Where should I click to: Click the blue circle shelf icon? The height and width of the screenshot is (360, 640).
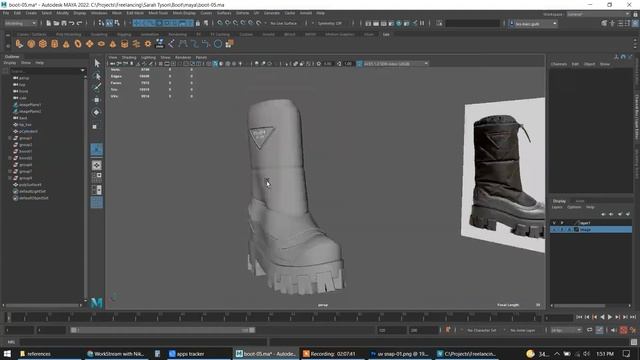point(218,44)
